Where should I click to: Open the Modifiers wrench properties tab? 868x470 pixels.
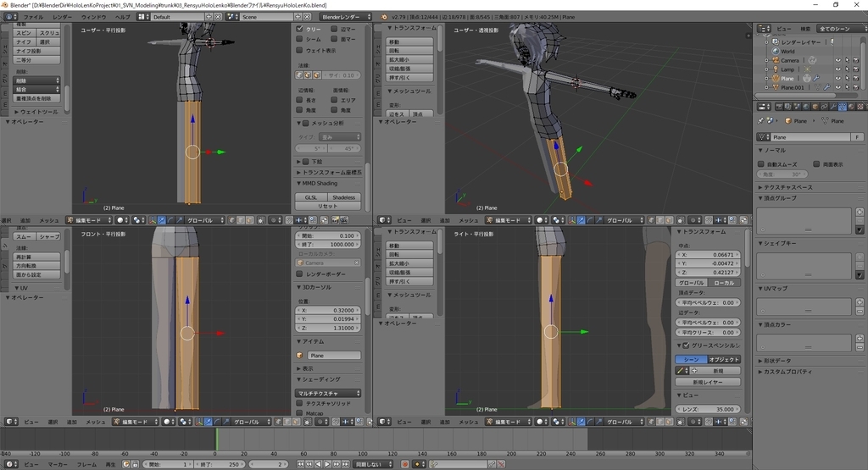pyautogui.click(x=833, y=106)
